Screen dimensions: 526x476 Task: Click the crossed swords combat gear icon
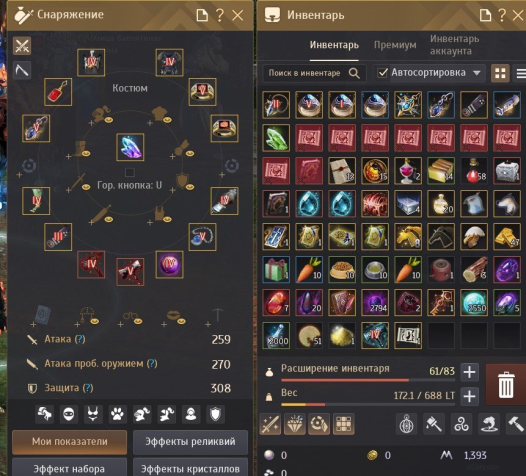(22, 46)
